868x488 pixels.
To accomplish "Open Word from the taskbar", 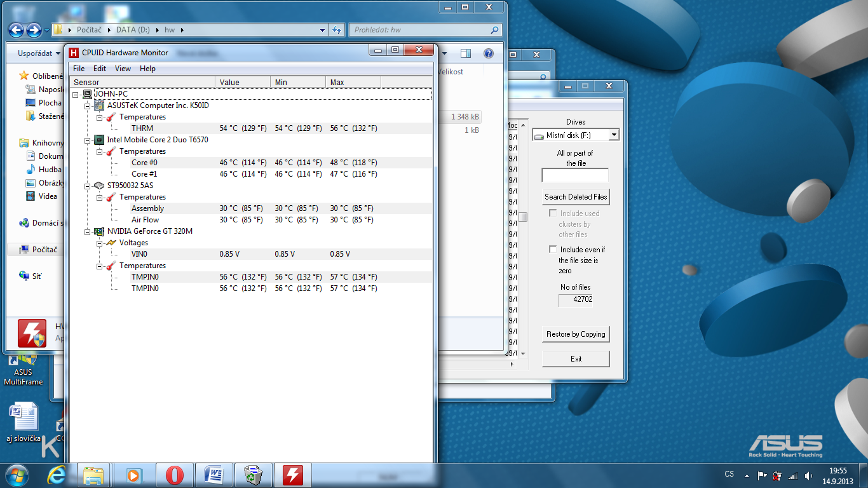I will tap(214, 475).
